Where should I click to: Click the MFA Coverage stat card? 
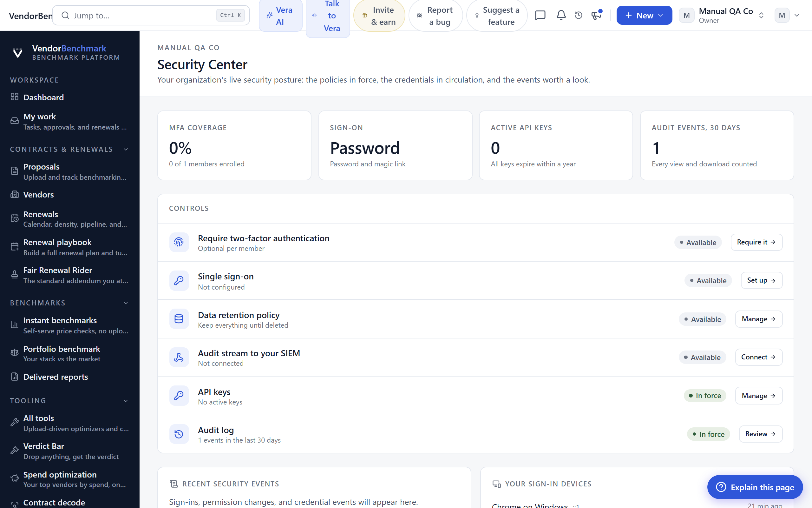click(234, 145)
